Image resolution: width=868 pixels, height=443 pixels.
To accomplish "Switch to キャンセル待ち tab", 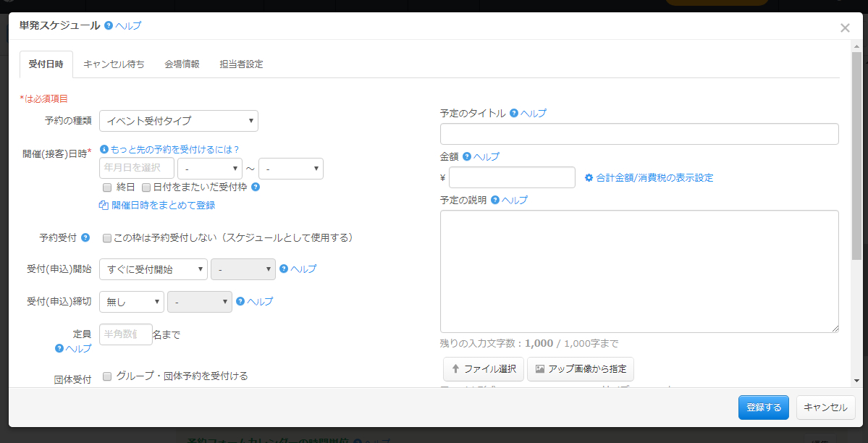I will (x=114, y=64).
